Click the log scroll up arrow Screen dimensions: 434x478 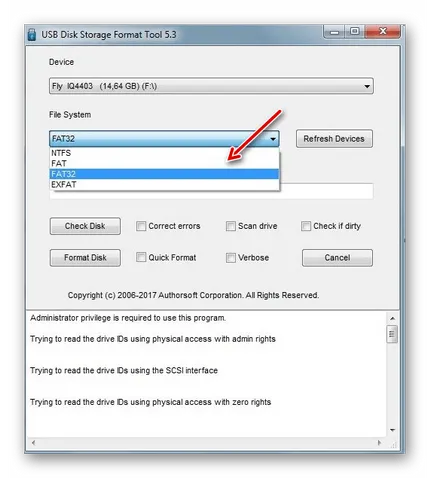click(392, 319)
